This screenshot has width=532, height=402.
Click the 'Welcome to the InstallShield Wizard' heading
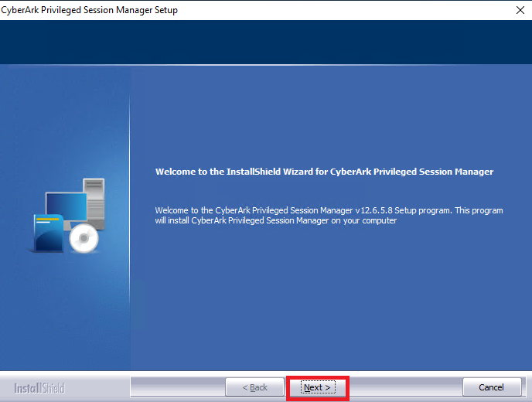click(x=324, y=172)
